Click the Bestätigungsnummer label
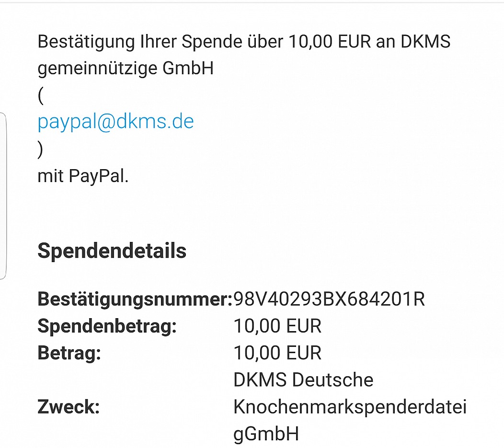This screenshot has height=448, width=504. tap(135, 299)
